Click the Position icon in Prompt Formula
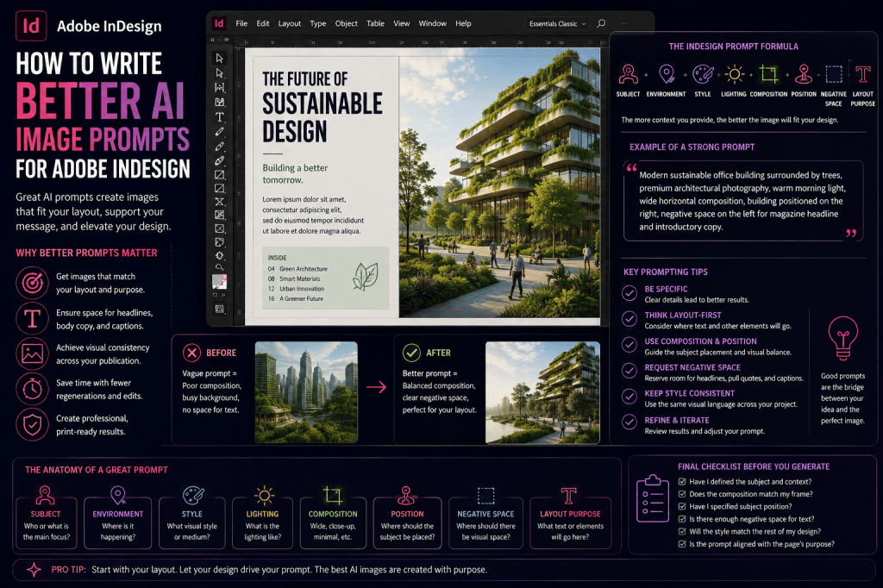This screenshot has width=883, height=588. pyautogui.click(x=804, y=74)
